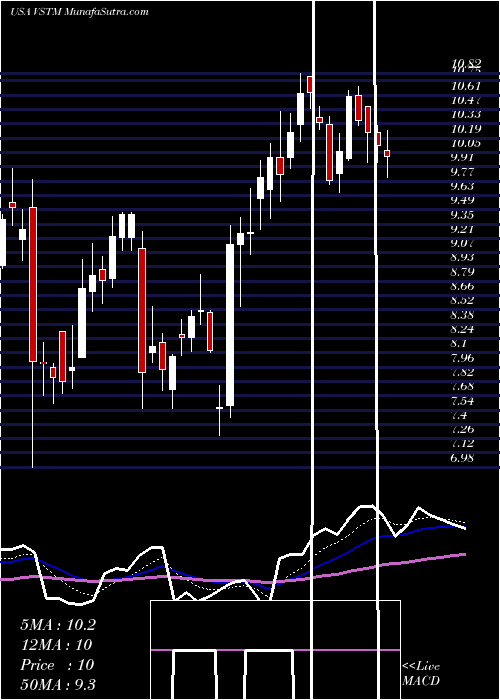Select the 8.79 price axis label
This screenshot has width=500, height=700.
tap(463, 272)
